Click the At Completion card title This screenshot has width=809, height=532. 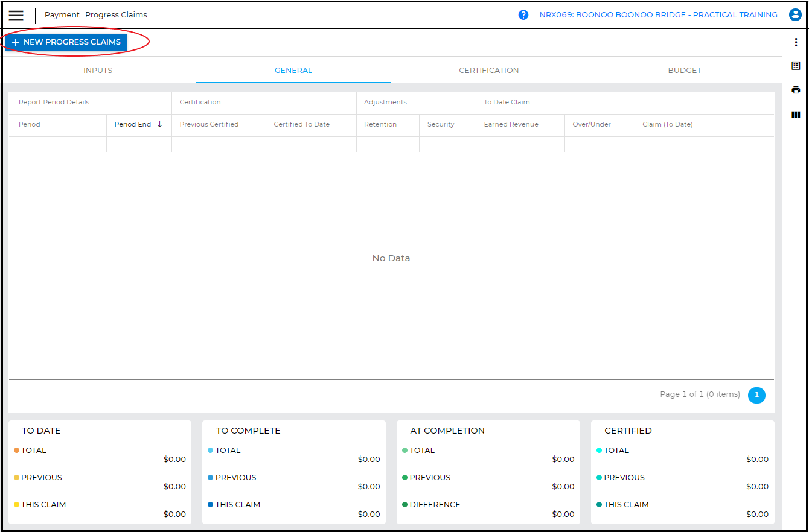tap(447, 431)
